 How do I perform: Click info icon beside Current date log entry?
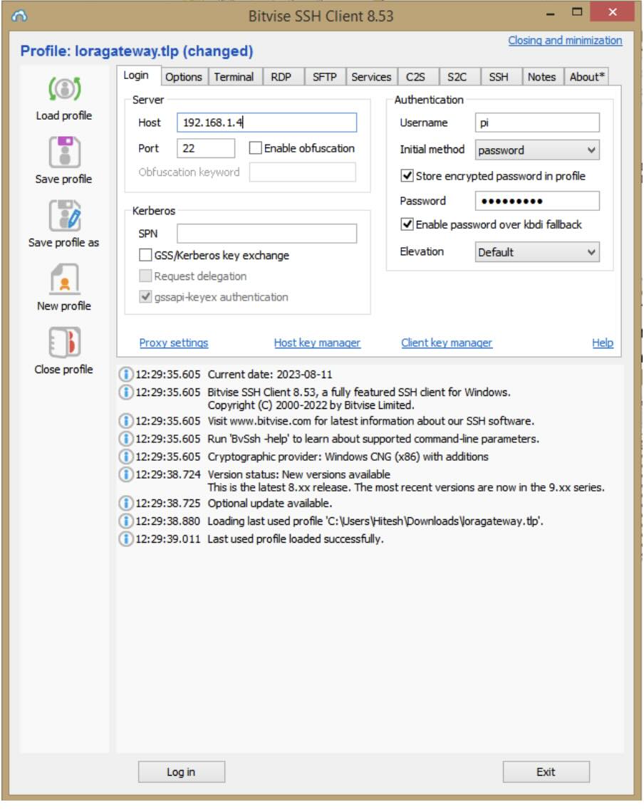click(x=125, y=375)
